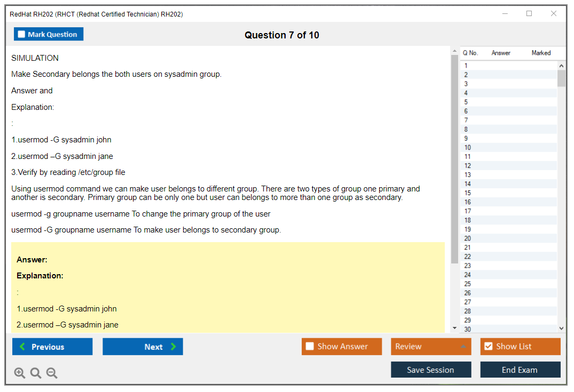
Task: Check the Mark Question checkbox
Action: [22, 34]
